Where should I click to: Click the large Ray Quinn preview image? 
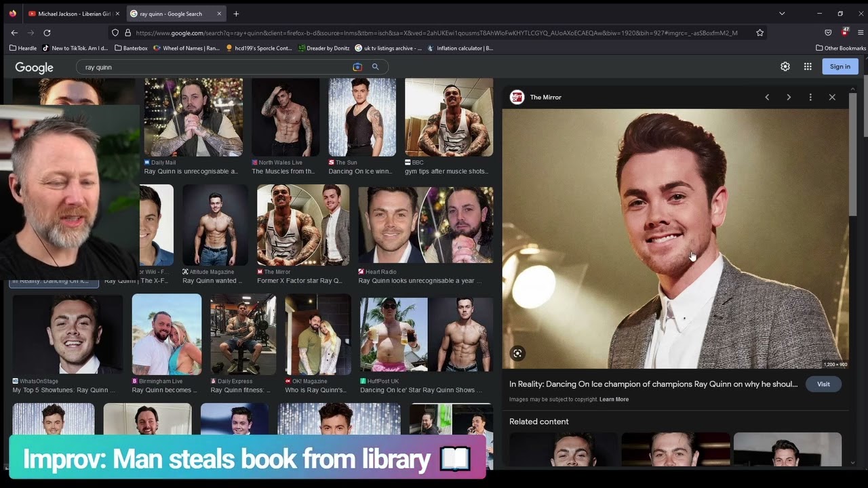(x=675, y=239)
